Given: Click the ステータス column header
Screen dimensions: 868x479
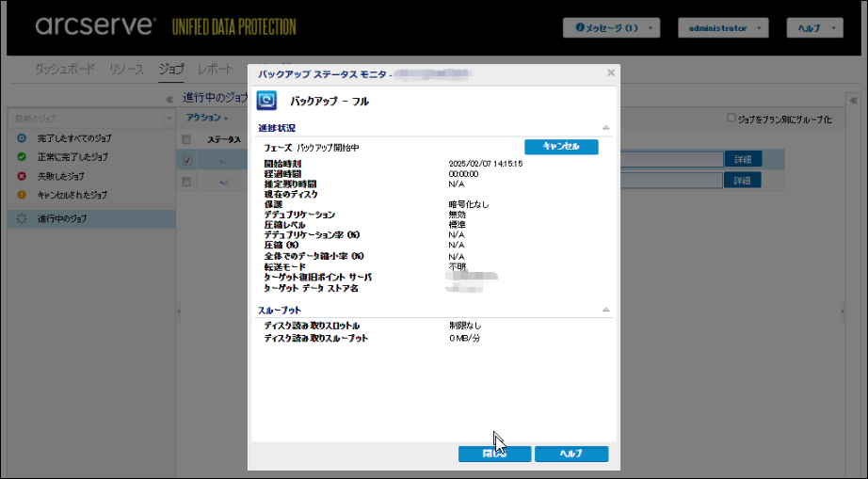Looking at the screenshot, I should pyautogui.click(x=224, y=139).
